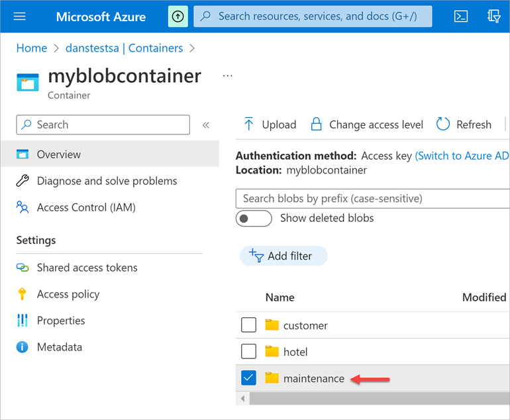Sort by the Name column header
510x420 pixels.
280,297
